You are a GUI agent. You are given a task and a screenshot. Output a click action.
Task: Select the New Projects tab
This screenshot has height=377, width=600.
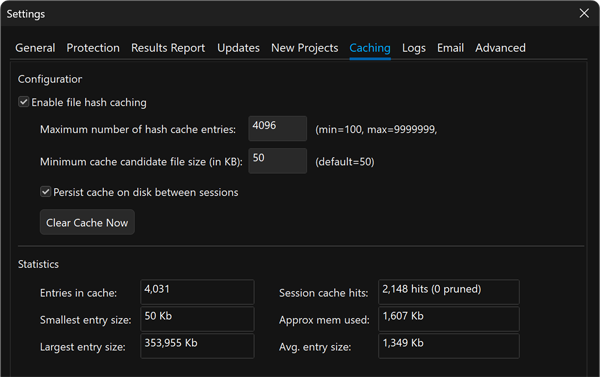point(305,48)
